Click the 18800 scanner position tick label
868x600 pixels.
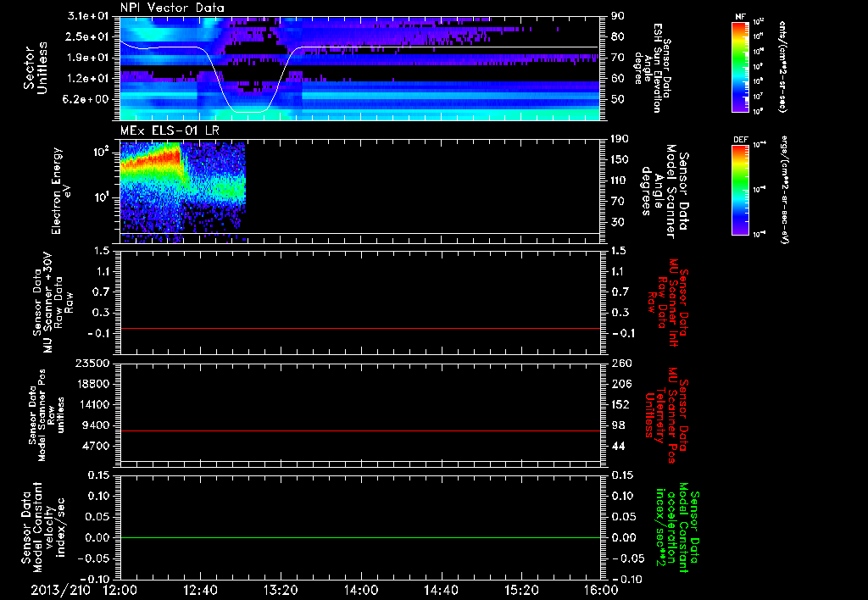92,384
